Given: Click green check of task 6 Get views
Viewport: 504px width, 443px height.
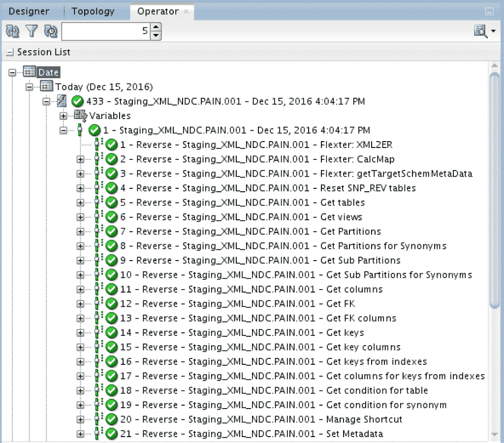Looking at the screenshot, I should [x=112, y=217].
